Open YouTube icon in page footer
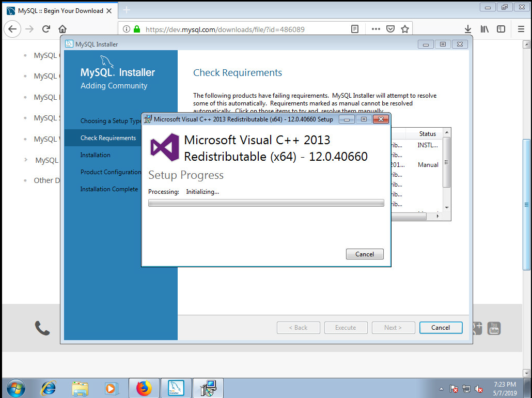The image size is (532, 398). coord(494,328)
